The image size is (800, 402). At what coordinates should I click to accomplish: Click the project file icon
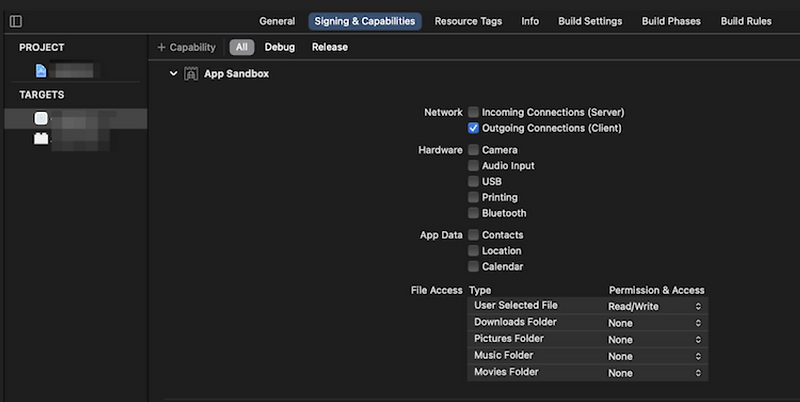click(41, 71)
